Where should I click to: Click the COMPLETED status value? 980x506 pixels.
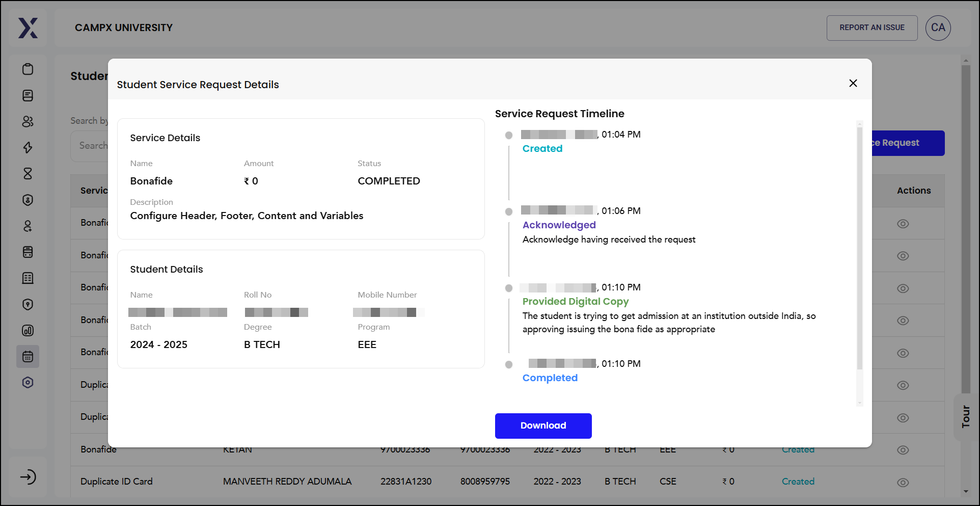(389, 181)
